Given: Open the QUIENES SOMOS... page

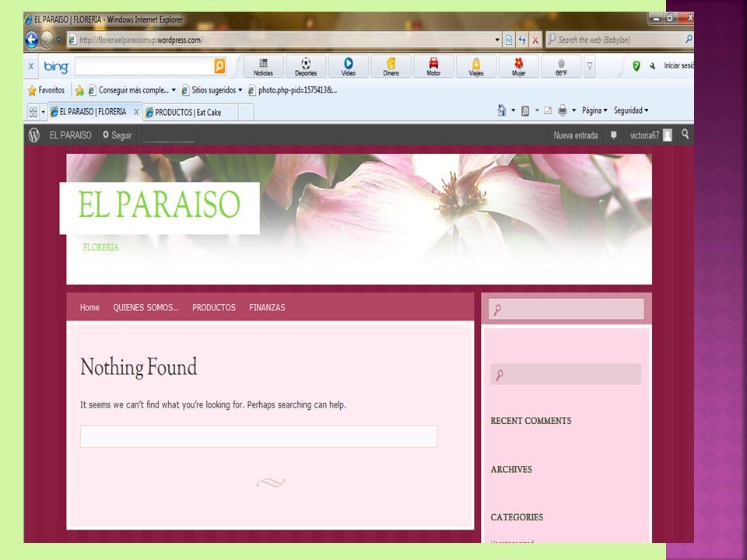Looking at the screenshot, I should point(146,308).
